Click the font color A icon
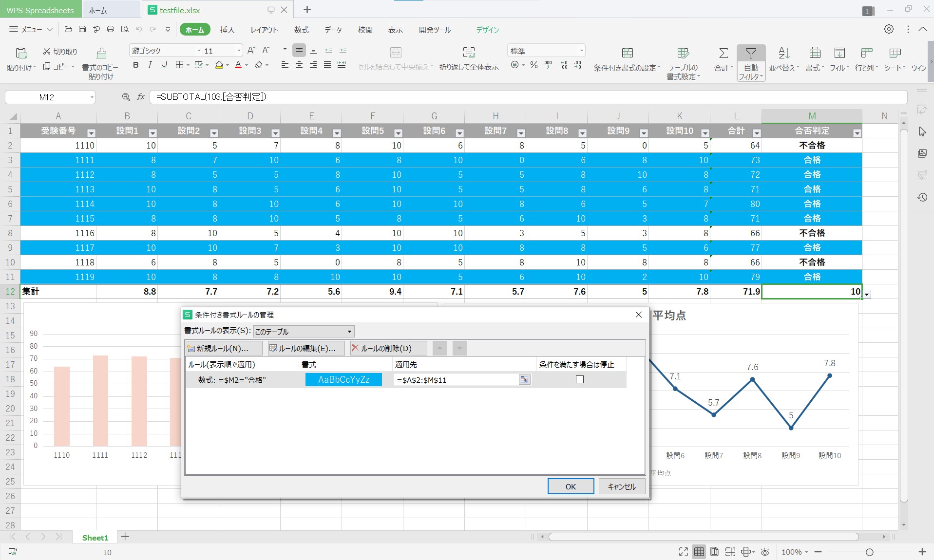Viewport: 934px width, 560px height. [x=238, y=65]
